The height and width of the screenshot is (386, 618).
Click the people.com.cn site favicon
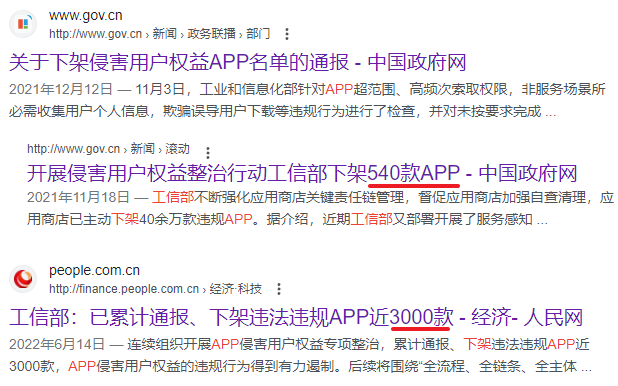[23, 279]
